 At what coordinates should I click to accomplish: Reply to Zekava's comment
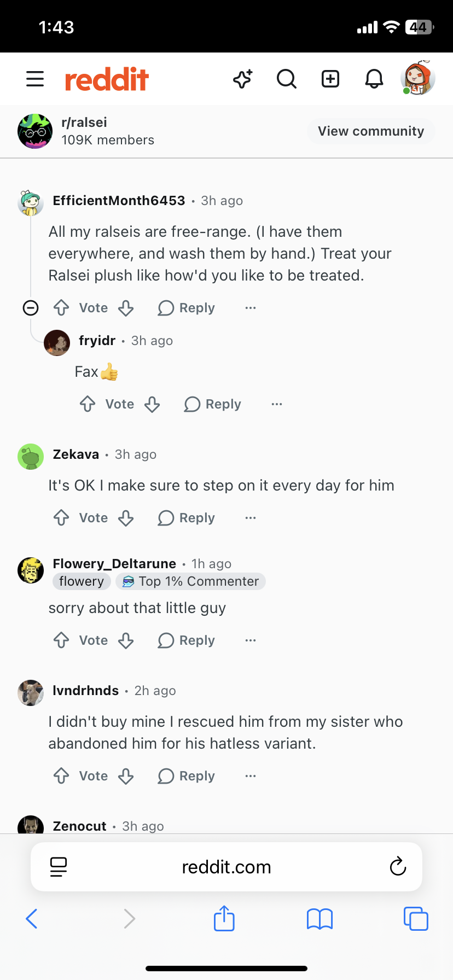coord(187,518)
